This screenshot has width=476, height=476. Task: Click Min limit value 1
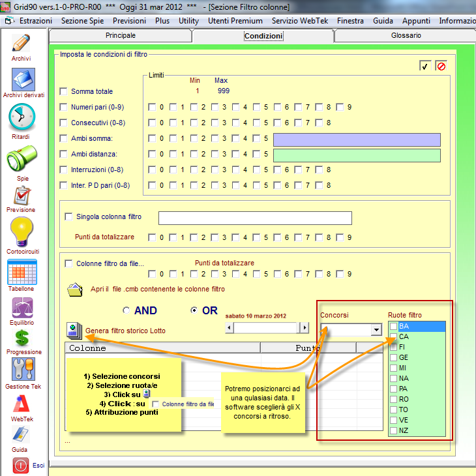(x=198, y=91)
